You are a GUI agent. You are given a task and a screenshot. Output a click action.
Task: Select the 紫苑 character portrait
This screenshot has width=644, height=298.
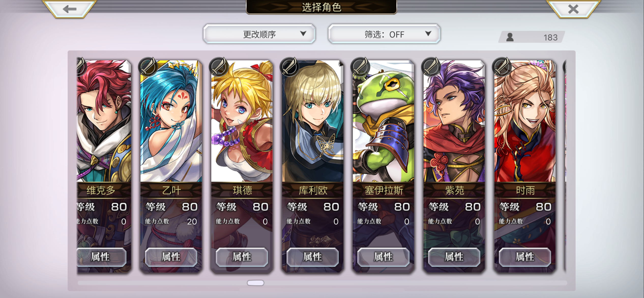tap(454, 121)
